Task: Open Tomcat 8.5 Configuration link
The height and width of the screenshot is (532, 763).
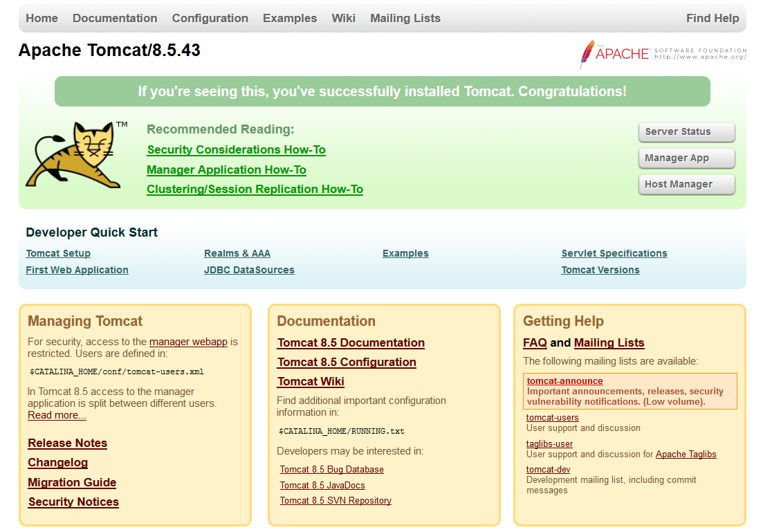Action: click(x=347, y=363)
